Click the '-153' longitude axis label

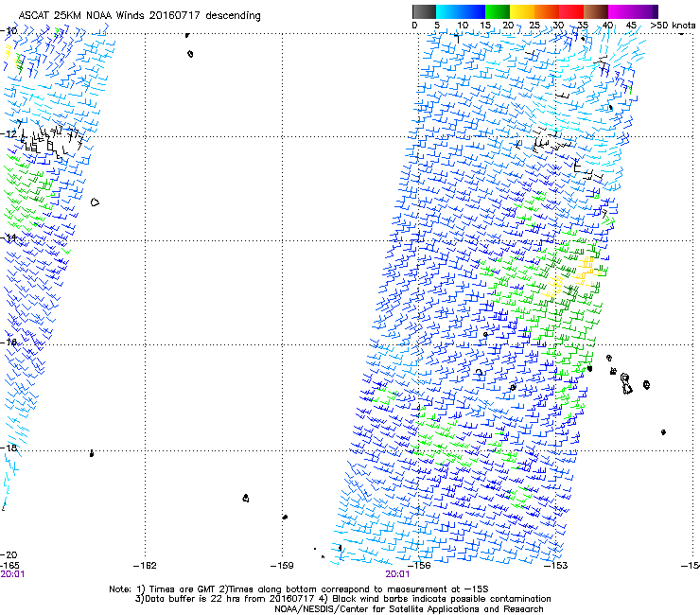(x=556, y=566)
